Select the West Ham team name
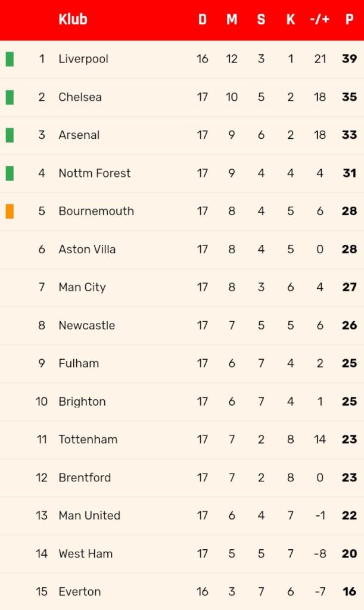The image size is (364, 610). [x=86, y=553]
